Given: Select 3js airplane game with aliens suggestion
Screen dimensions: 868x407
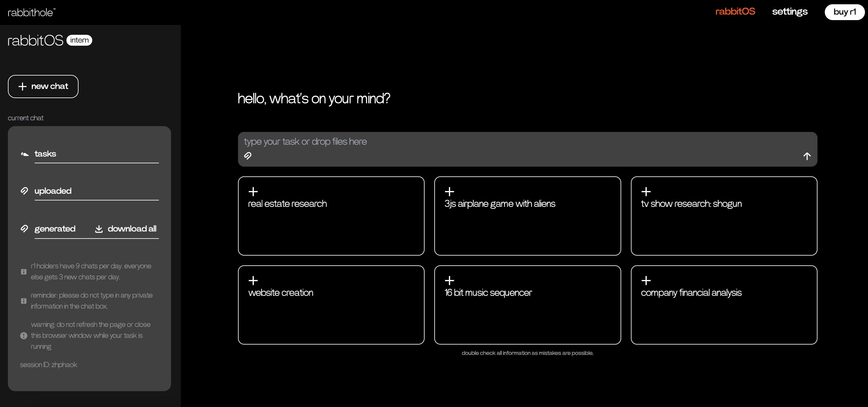Looking at the screenshot, I should pos(527,216).
